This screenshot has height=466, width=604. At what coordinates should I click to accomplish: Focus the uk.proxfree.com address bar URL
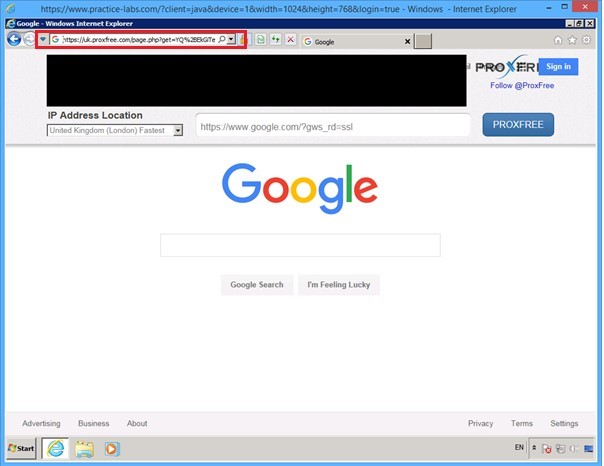(139, 40)
